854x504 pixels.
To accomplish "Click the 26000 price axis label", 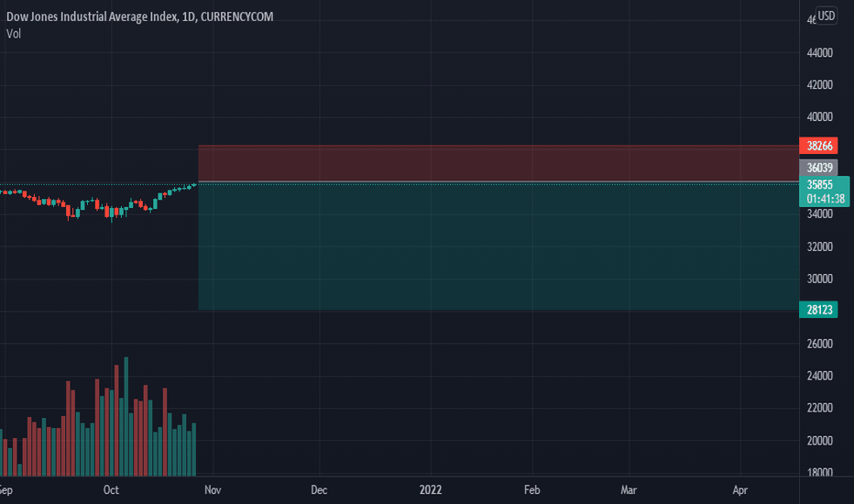I will pos(820,344).
